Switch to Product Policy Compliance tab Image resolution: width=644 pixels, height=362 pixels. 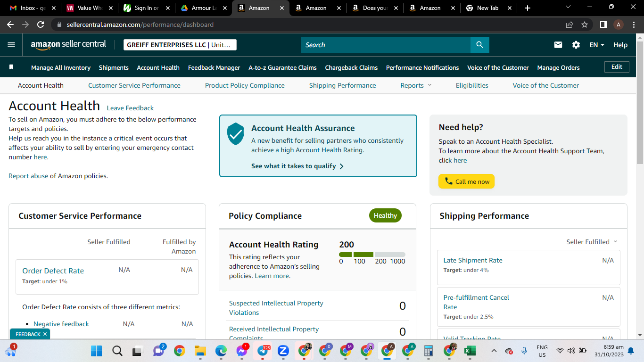245,85
